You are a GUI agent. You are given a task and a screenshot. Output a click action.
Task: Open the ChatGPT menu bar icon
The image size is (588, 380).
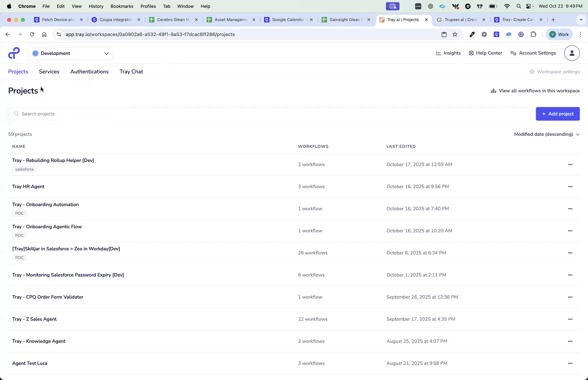click(x=430, y=6)
